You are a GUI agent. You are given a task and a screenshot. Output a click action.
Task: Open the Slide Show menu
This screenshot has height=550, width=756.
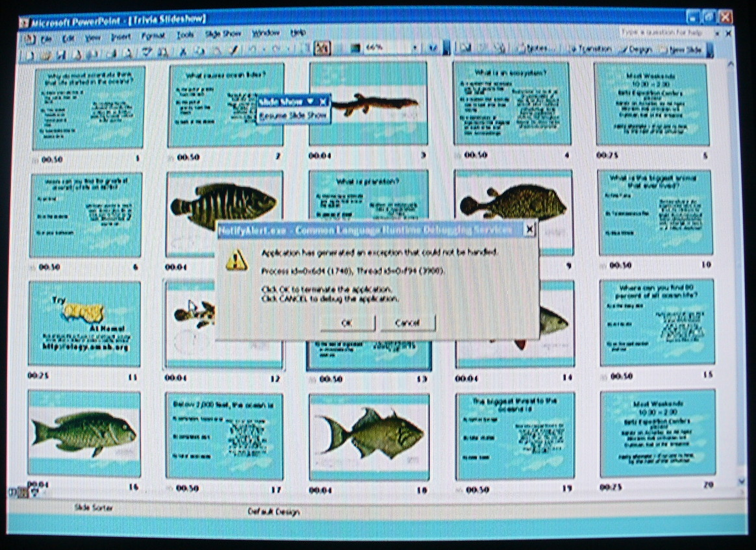tap(223, 34)
